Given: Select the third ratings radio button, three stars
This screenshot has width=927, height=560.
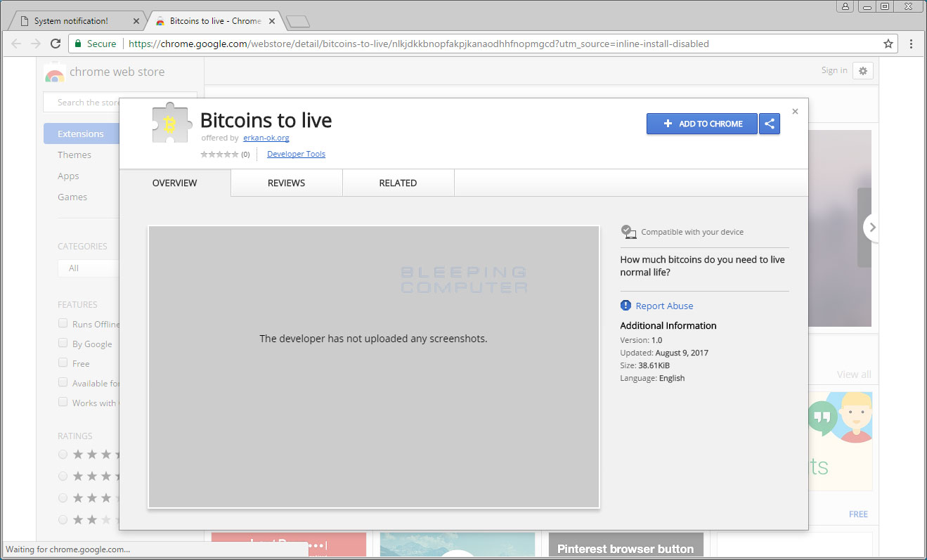Looking at the screenshot, I should pos(63,498).
